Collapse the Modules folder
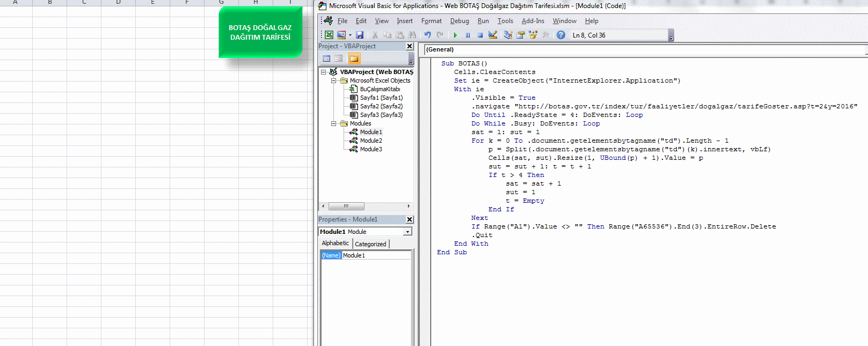 click(333, 123)
